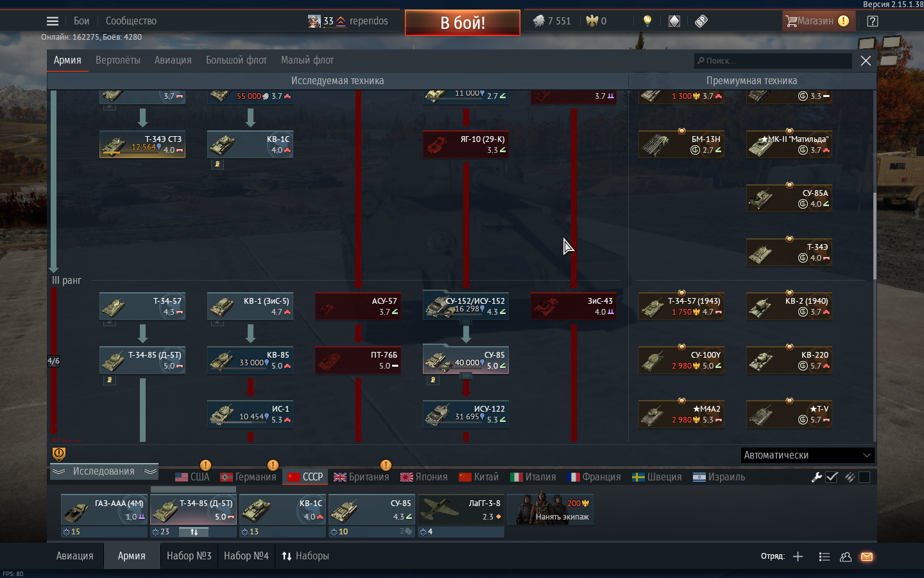Select the Германия nation
The width and height of the screenshot is (924, 578).
pyautogui.click(x=248, y=477)
